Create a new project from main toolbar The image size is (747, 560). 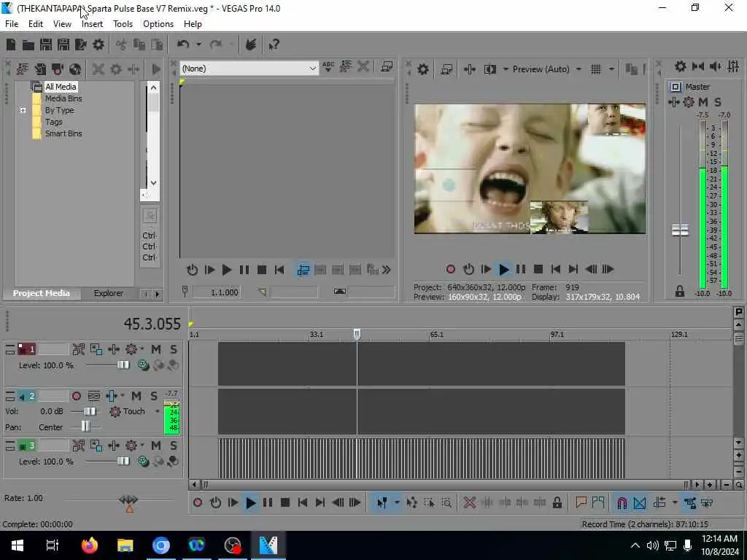tap(11, 44)
